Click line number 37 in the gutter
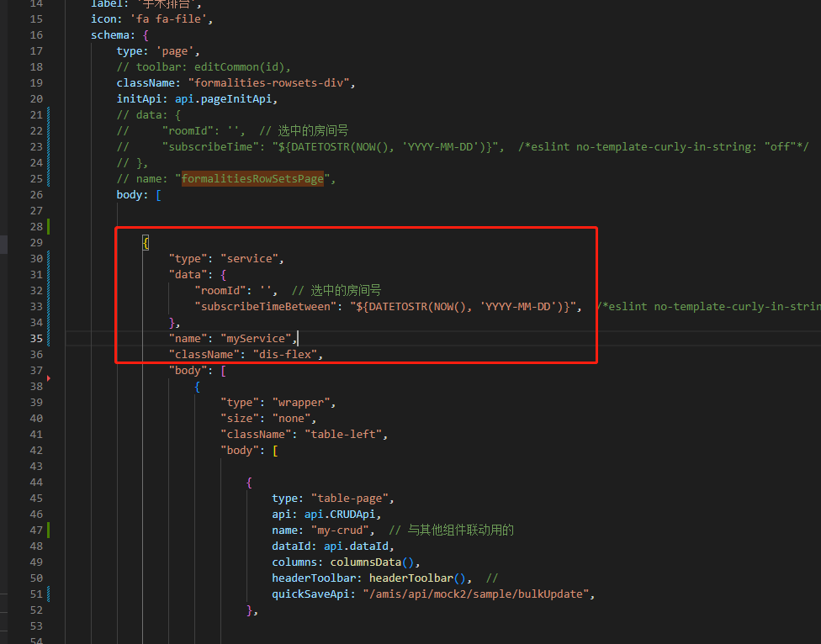Viewport: 821px width, 644px height. coord(36,371)
